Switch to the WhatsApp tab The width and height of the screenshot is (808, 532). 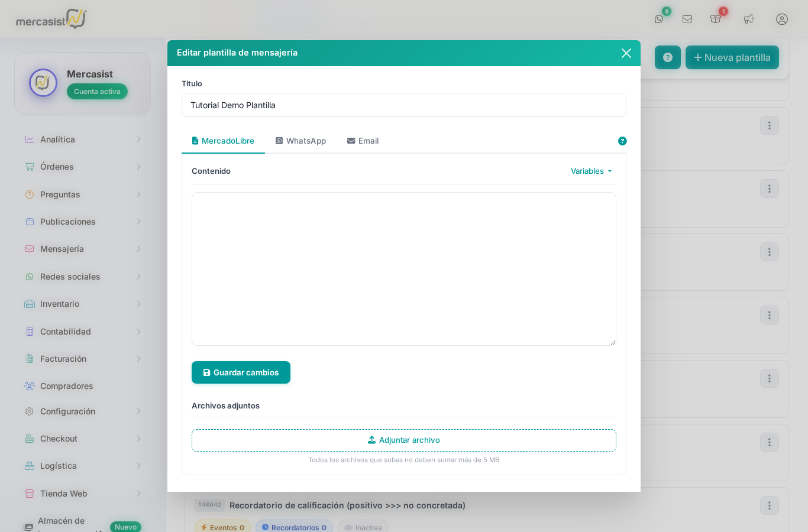[300, 141]
